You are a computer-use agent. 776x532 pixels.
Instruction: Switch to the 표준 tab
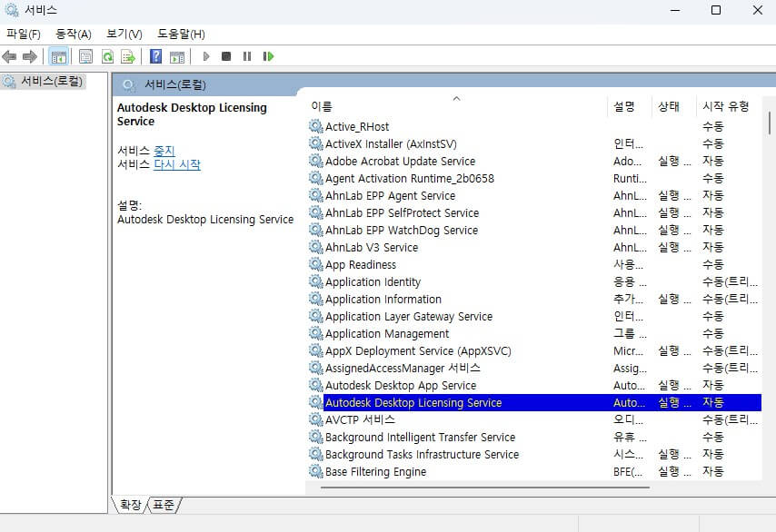164,505
